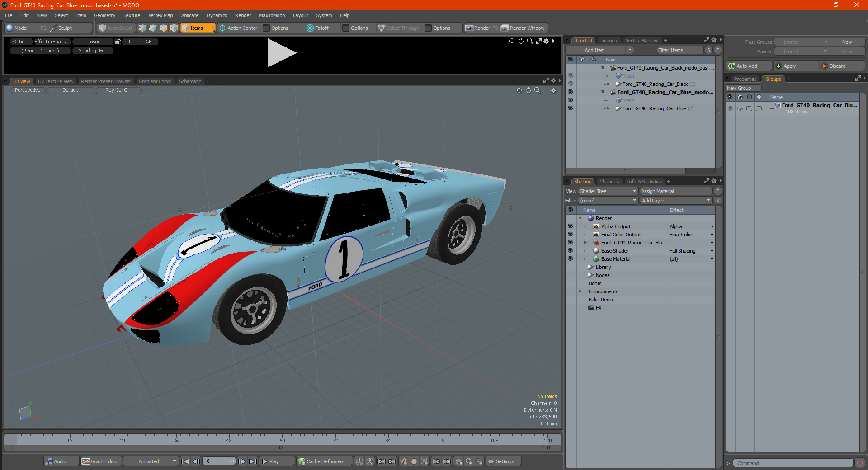Click the record keyframe circle icon
Screen dimensions: 868x470
pos(414,461)
